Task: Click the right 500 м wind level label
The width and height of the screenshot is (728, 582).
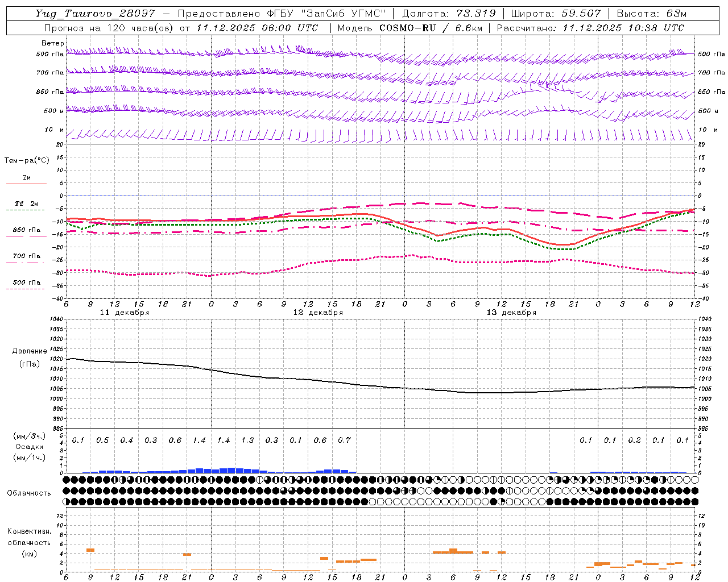Action: tap(709, 111)
